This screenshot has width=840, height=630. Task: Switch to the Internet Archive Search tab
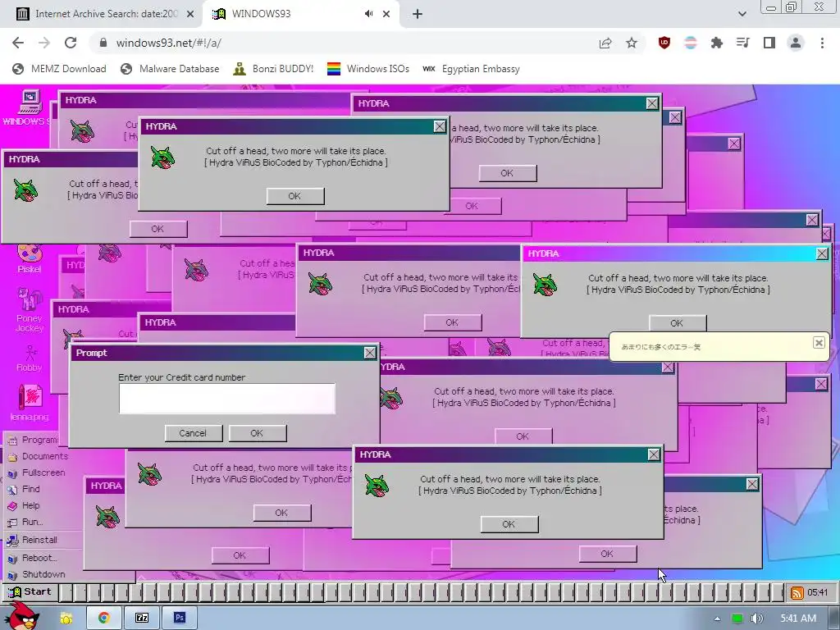106,14
